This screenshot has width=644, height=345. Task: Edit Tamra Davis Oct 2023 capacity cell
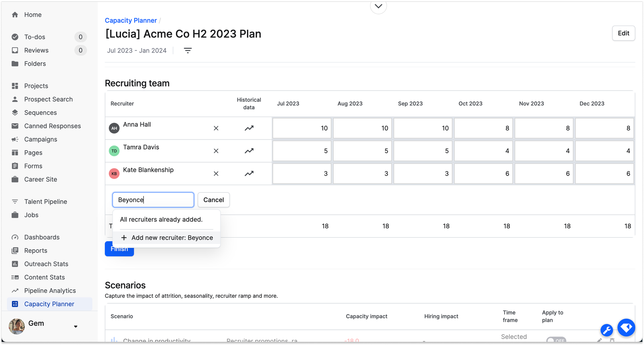[483, 151]
